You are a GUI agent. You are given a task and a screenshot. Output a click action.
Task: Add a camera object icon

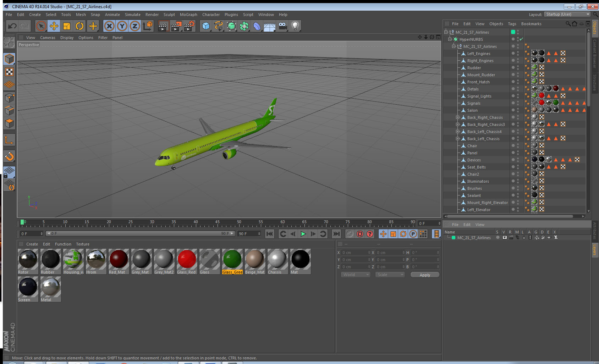282,26
